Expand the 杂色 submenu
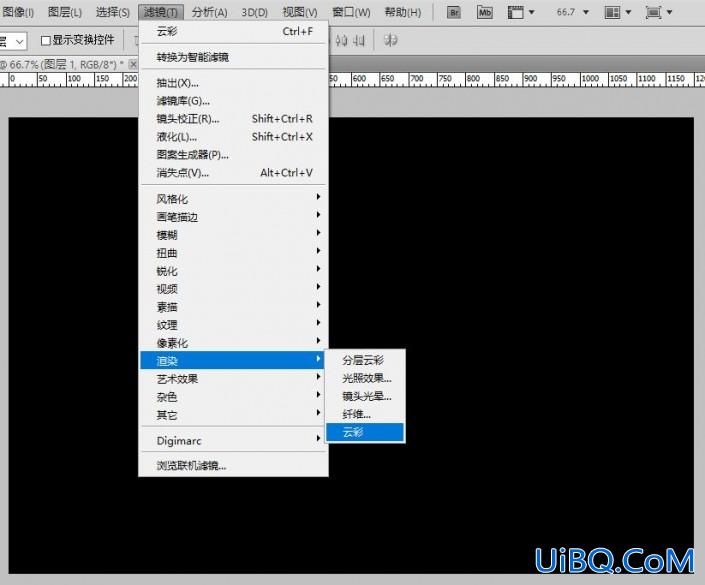 click(x=233, y=396)
